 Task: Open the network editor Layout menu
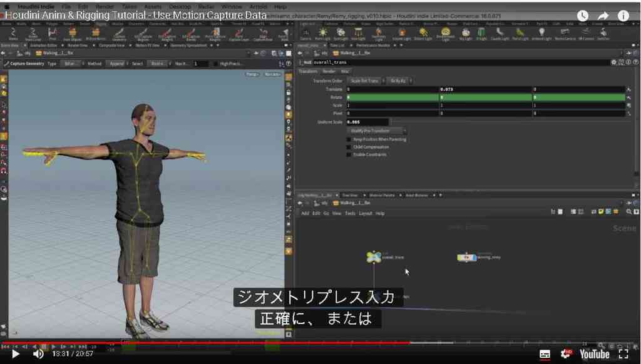tap(366, 213)
